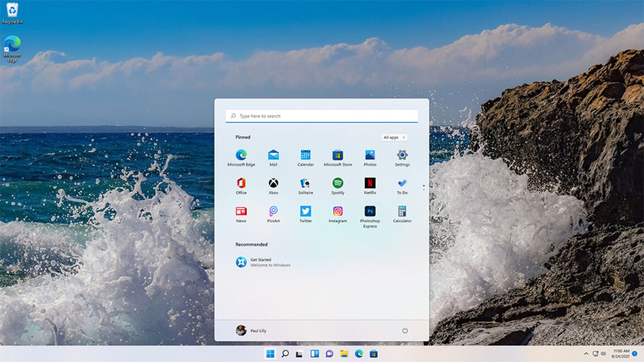Launch Edge from the taskbar

[x=358, y=354]
